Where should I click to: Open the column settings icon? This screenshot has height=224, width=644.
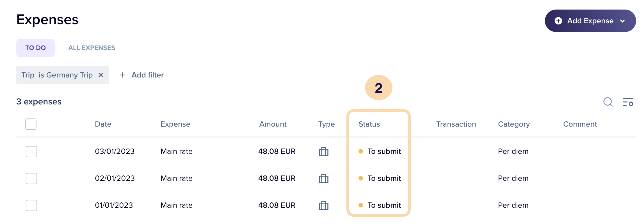click(628, 102)
